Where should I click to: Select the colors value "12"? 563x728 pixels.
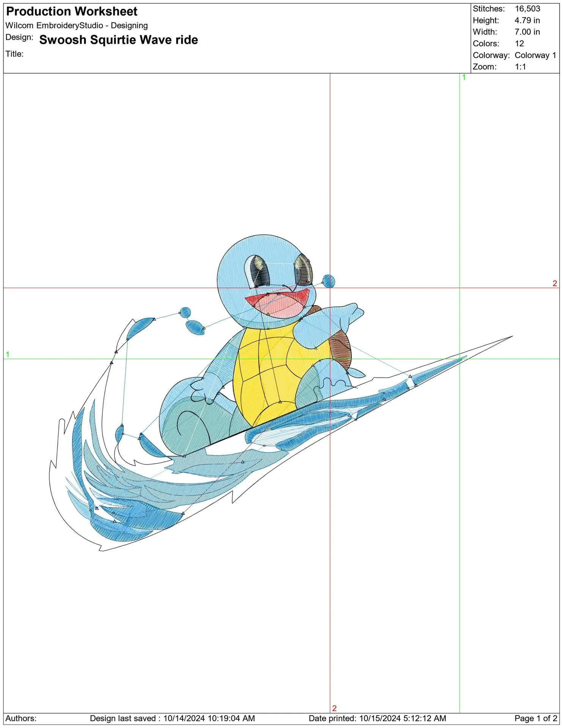point(519,44)
